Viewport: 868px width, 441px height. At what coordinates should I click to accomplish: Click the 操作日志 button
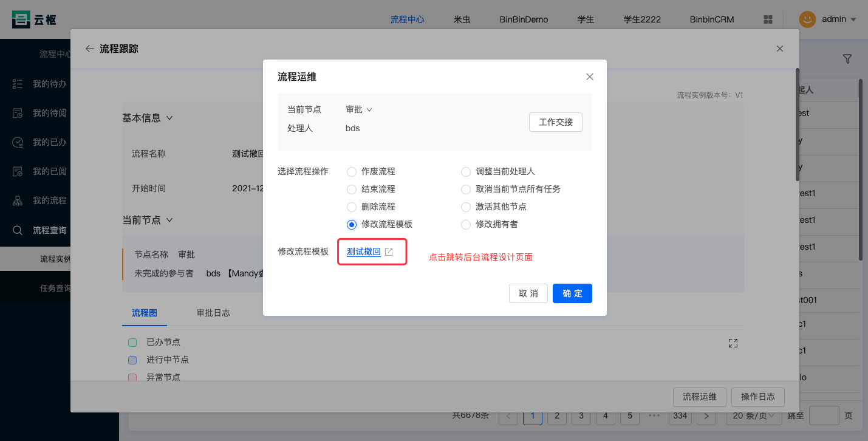pyautogui.click(x=758, y=397)
